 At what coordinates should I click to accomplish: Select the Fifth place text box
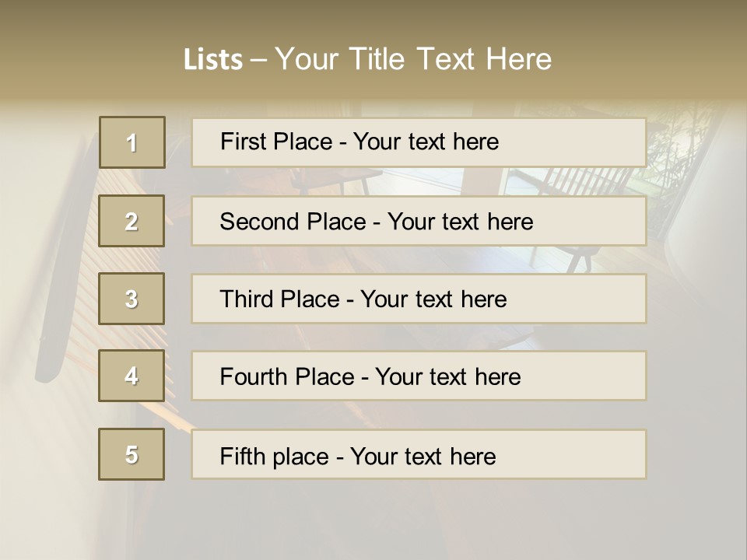(419, 455)
